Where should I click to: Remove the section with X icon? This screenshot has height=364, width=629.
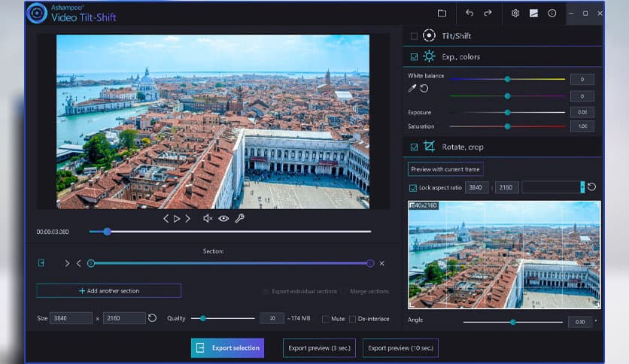(382, 263)
